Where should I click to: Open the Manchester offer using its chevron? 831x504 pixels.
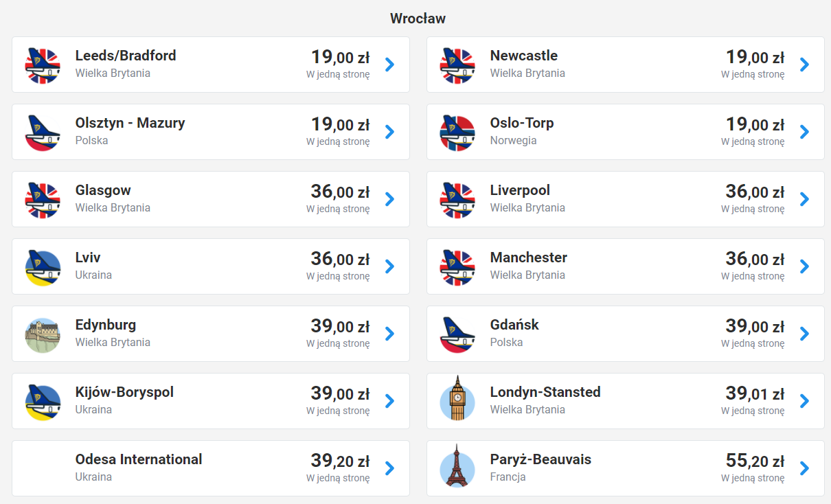click(x=805, y=266)
